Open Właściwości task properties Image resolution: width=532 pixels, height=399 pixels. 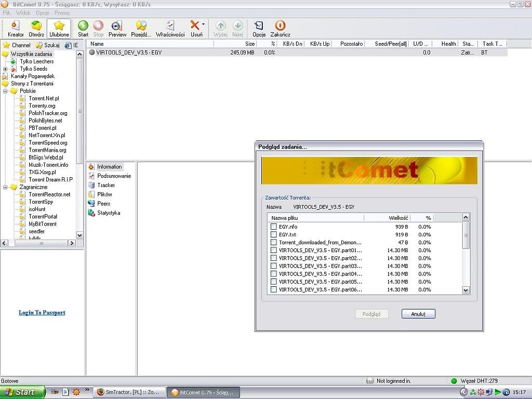(170, 29)
